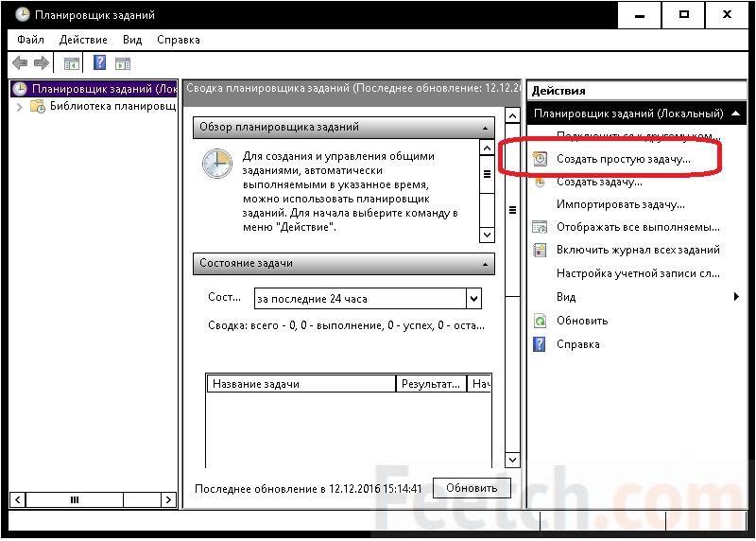Click the Back arrow in the toolbar

[20, 63]
